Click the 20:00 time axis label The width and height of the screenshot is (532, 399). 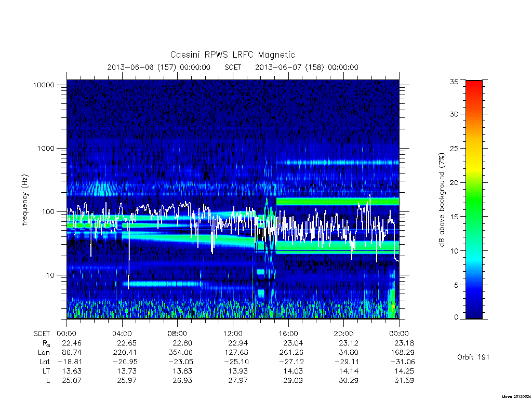[344, 334]
